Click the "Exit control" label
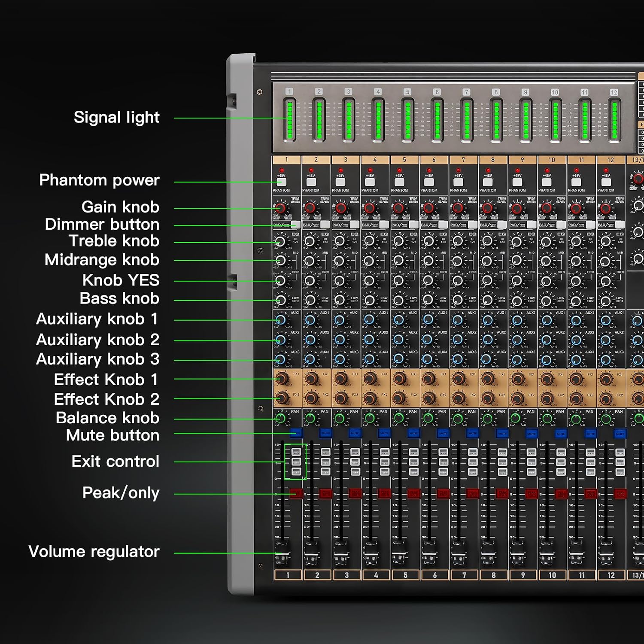Image resolution: width=644 pixels, height=644 pixels. pyautogui.click(x=115, y=461)
